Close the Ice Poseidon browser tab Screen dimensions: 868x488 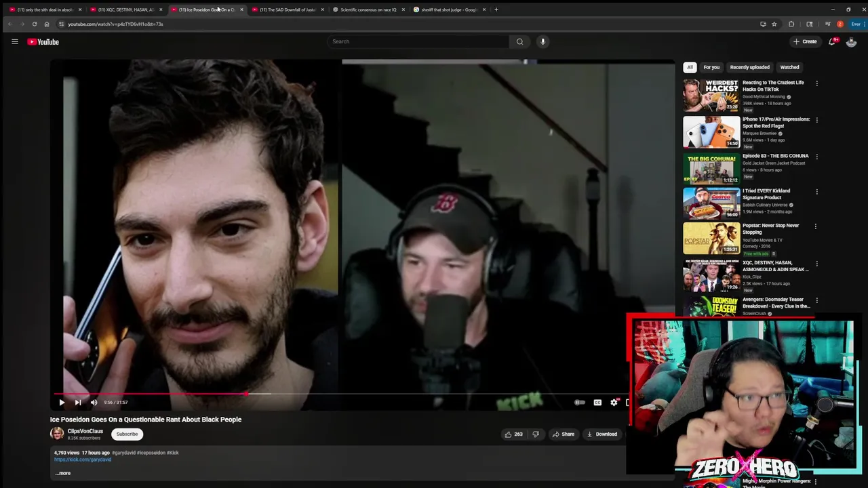coord(241,9)
